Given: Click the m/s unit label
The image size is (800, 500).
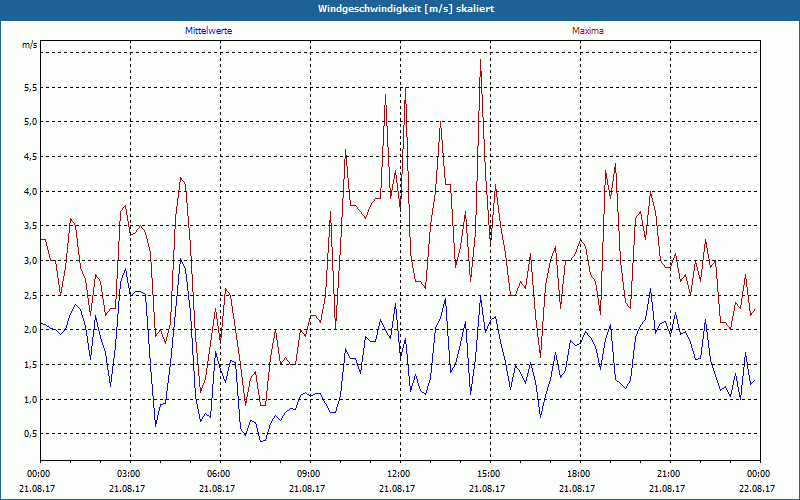Looking at the screenshot, I should (x=30, y=45).
